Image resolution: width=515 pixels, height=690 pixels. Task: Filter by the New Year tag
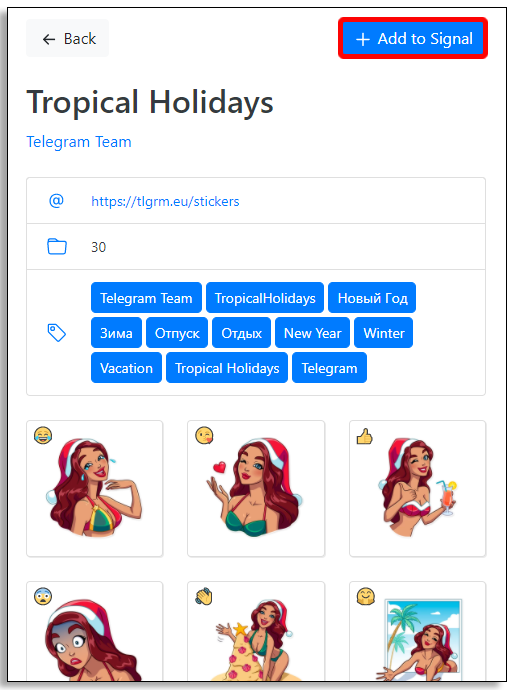pos(313,333)
